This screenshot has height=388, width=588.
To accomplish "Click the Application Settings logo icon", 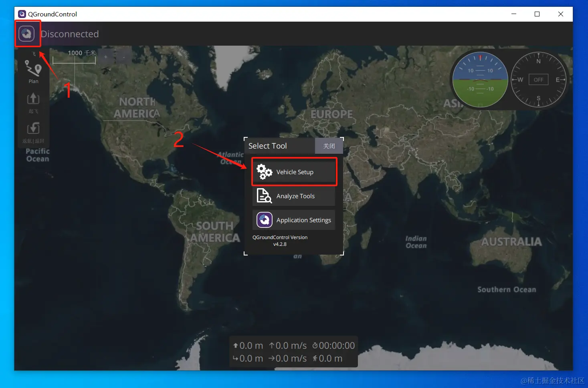I will [265, 220].
